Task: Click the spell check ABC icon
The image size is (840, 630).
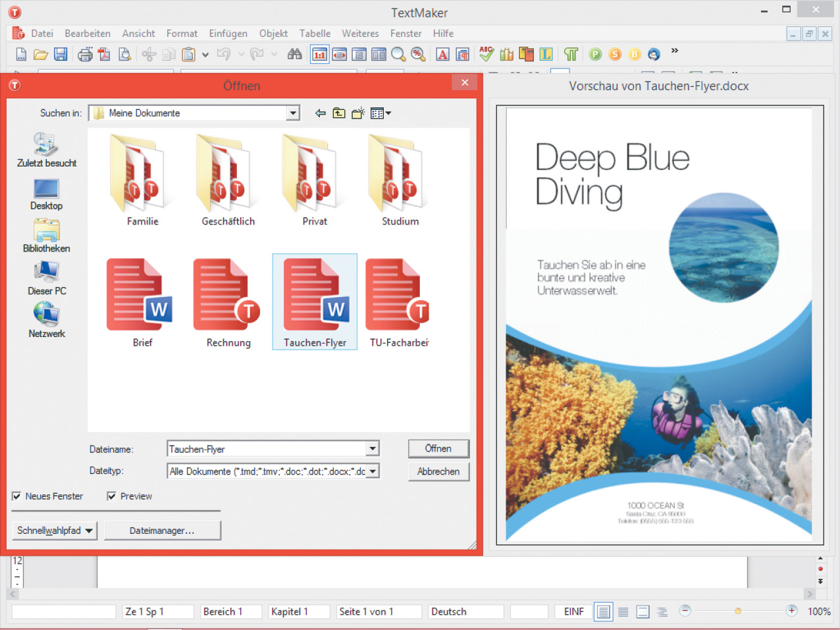Action: click(486, 54)
